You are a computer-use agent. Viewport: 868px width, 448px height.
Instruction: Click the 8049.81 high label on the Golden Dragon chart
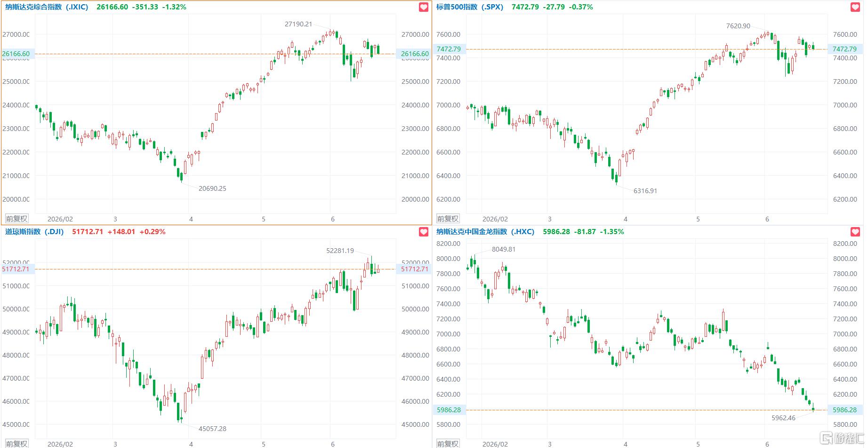pyautogui.click(x=504, y=249)
